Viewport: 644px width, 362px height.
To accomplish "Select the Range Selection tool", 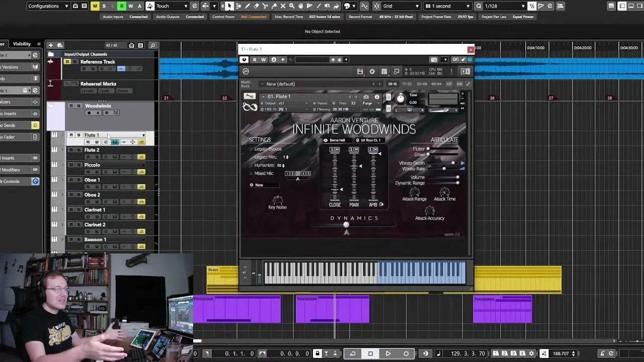I will (x=238, y=6).
